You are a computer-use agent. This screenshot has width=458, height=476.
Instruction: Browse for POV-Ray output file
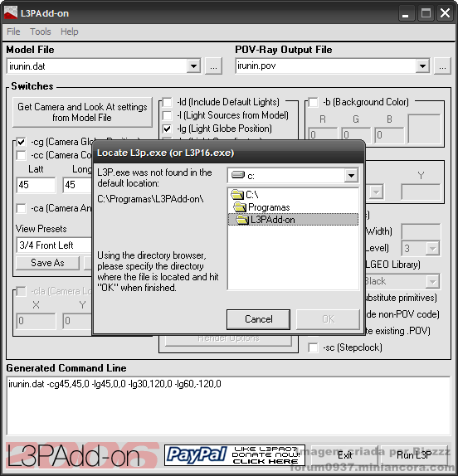442,66
